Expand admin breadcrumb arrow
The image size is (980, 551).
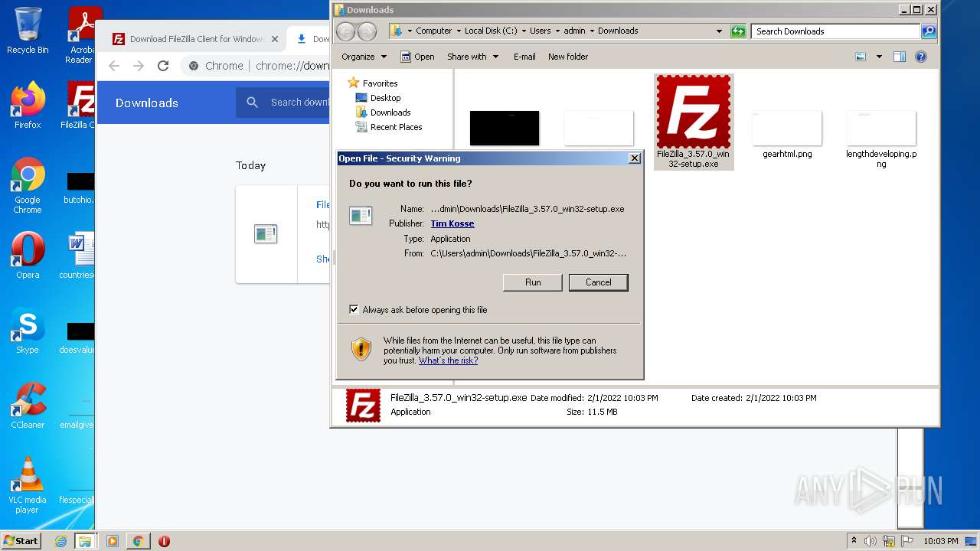click(592, 31)
